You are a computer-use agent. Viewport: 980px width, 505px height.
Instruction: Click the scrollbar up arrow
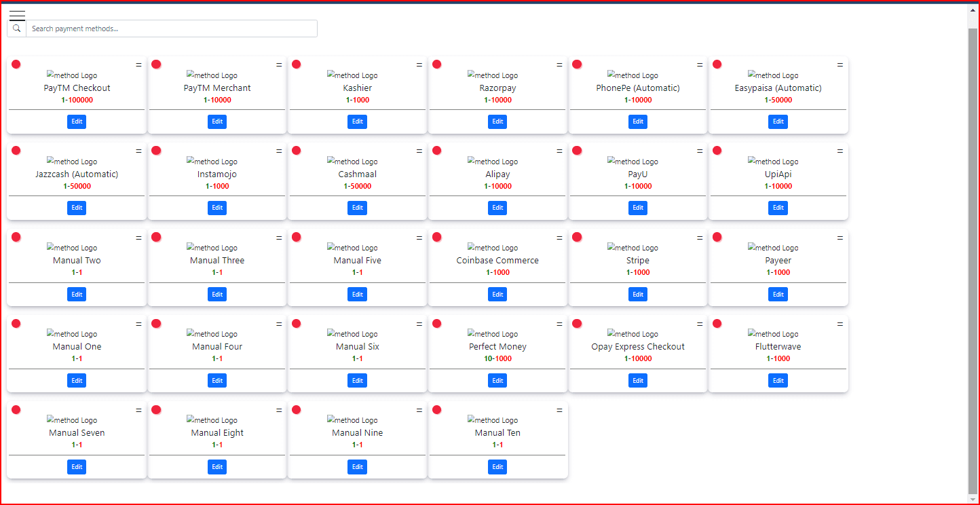tap(973, 9)
